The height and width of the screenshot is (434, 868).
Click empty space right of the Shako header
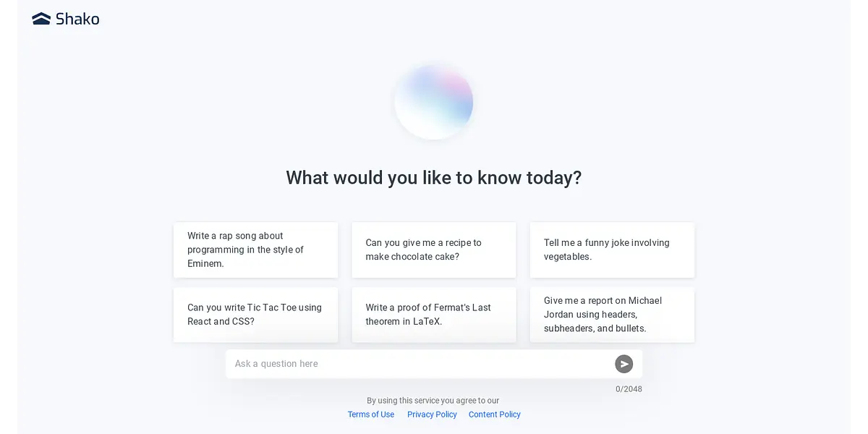pos(470,20)
